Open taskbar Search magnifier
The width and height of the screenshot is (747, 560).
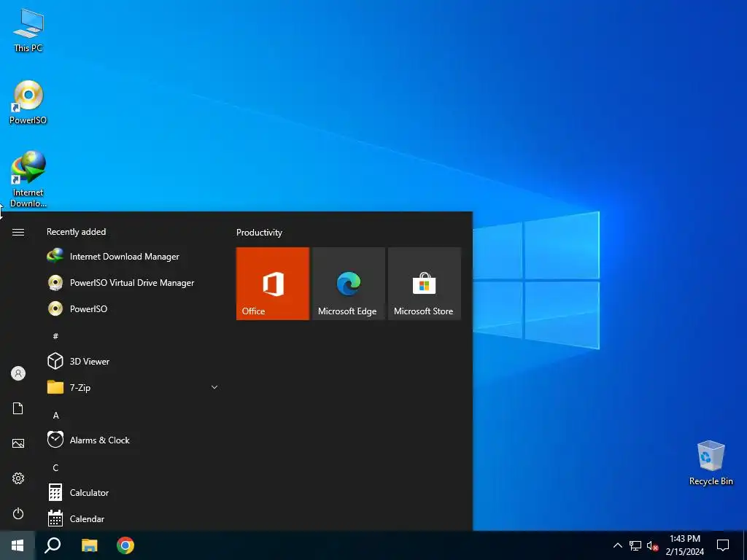click(x=53, y=545)
